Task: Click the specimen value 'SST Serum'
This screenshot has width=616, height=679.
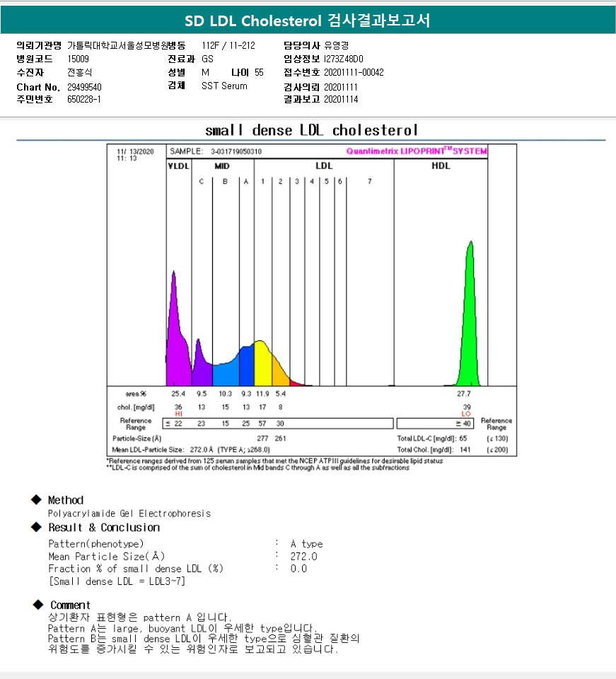Action: (x=224, y=86)
